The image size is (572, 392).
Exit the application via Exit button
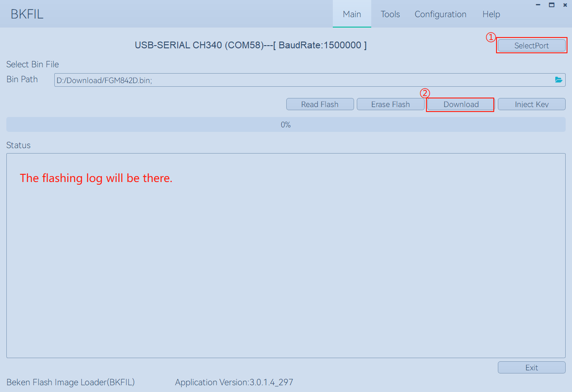point(531,368)
